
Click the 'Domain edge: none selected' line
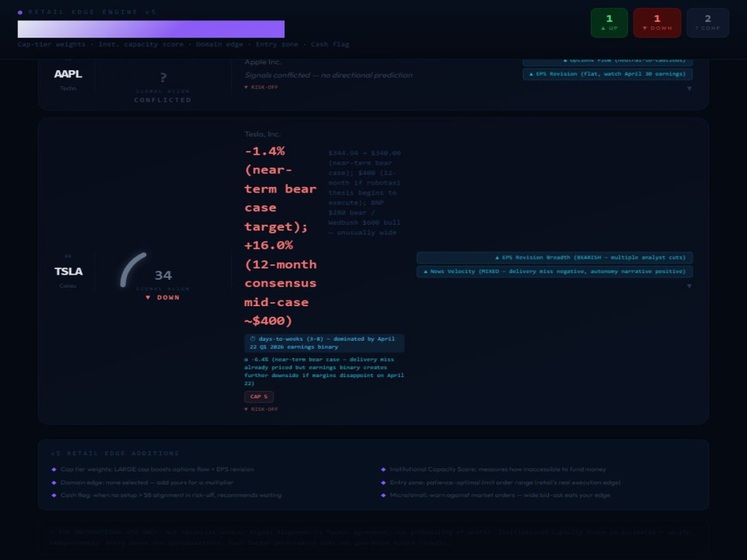[146, 482]
